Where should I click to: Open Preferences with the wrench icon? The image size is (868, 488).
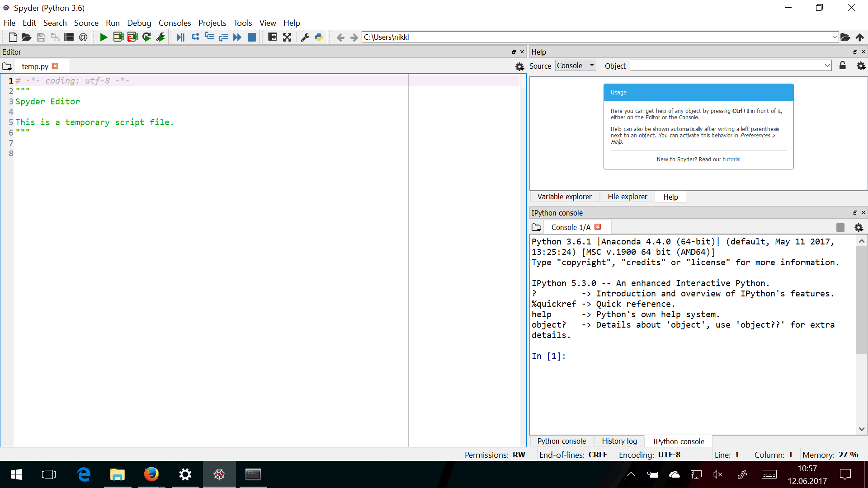point(305,37)
